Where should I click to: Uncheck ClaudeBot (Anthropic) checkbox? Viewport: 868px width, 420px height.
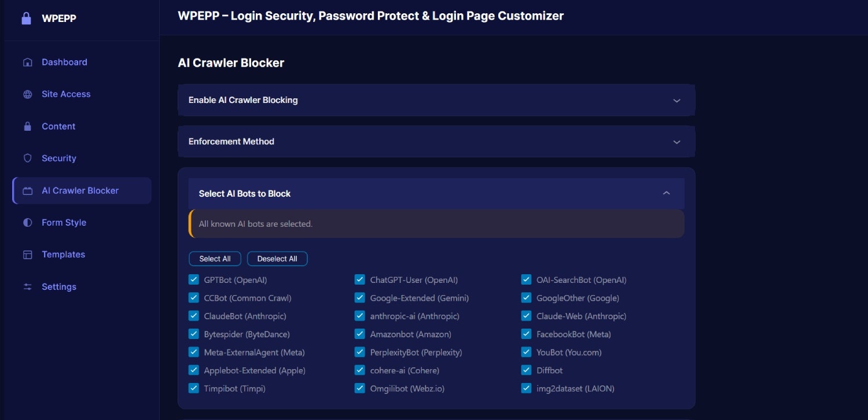[x=194, y=316]
